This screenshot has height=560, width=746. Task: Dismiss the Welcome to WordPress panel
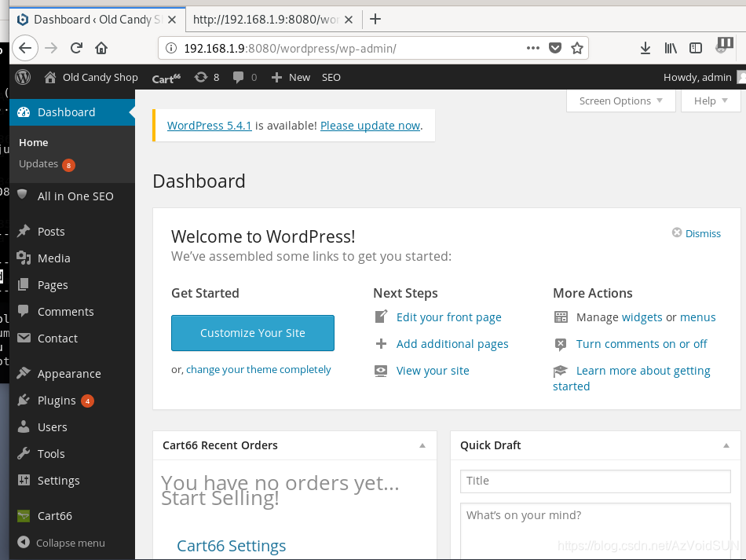[x=697, y=233]
